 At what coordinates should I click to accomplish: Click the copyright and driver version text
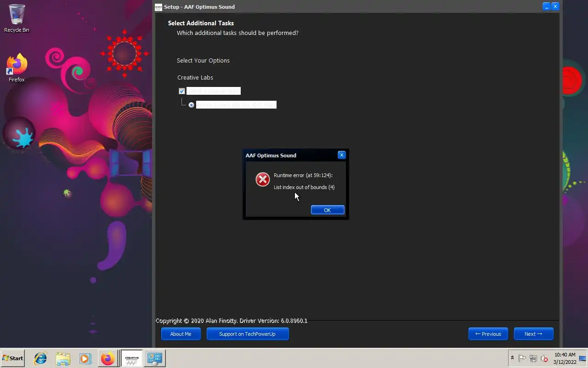tap(232, 321)
